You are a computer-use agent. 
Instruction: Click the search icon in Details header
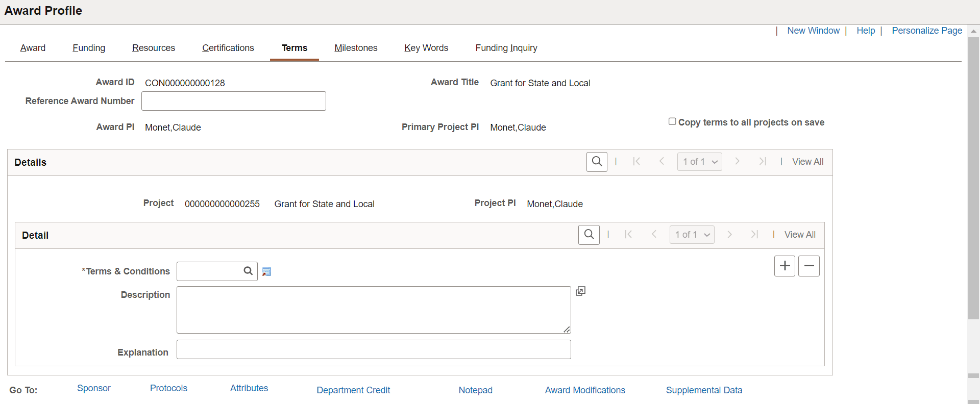tap(597, 162)
